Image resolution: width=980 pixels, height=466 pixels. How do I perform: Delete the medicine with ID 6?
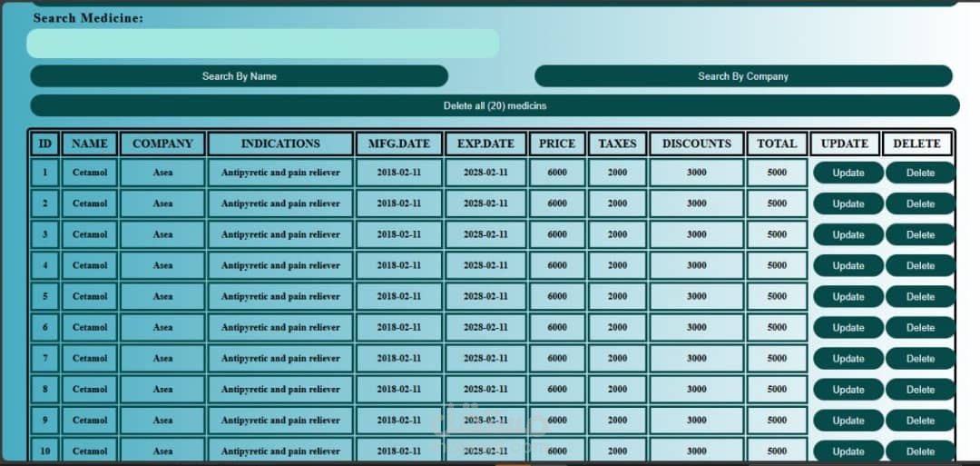(x=920, y=328)
